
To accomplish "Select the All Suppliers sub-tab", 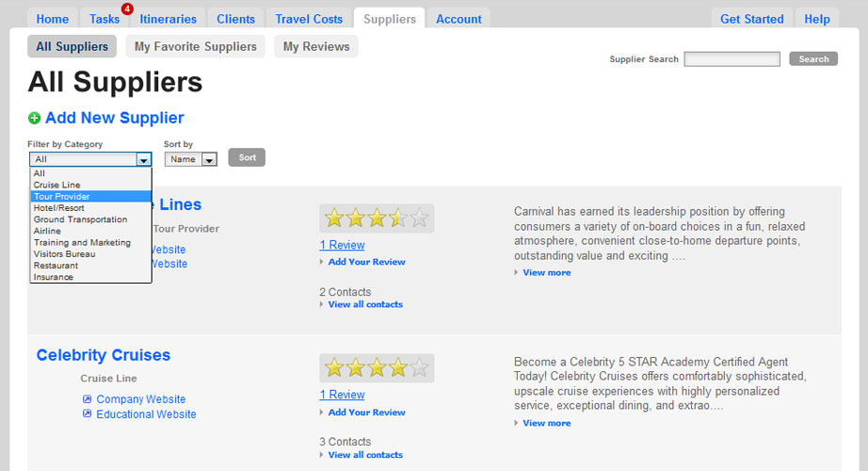I will pyautogui.click(x=72, y=46).
